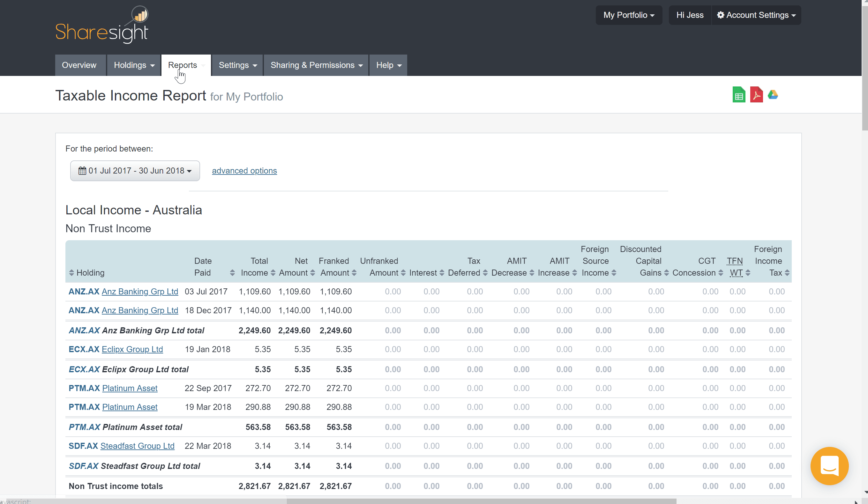868x504 pixels.
Task: Click ECX.AX Eclipx Group Ltd total label
Action: 129,369
